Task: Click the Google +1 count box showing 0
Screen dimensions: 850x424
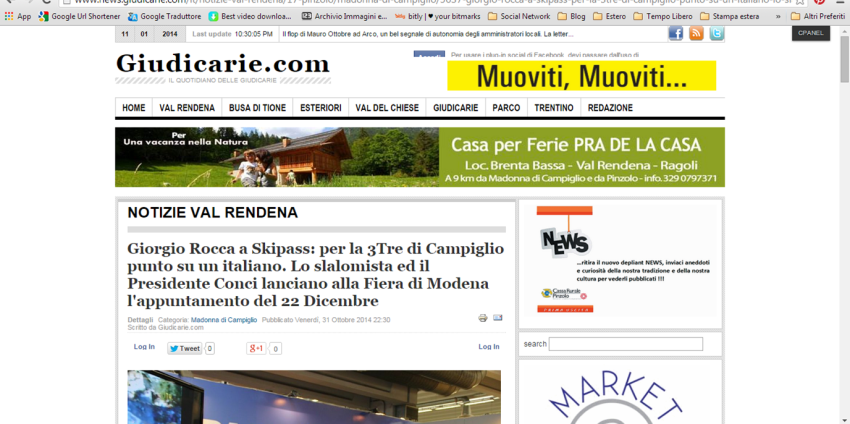Action: (x=275, y=349)
